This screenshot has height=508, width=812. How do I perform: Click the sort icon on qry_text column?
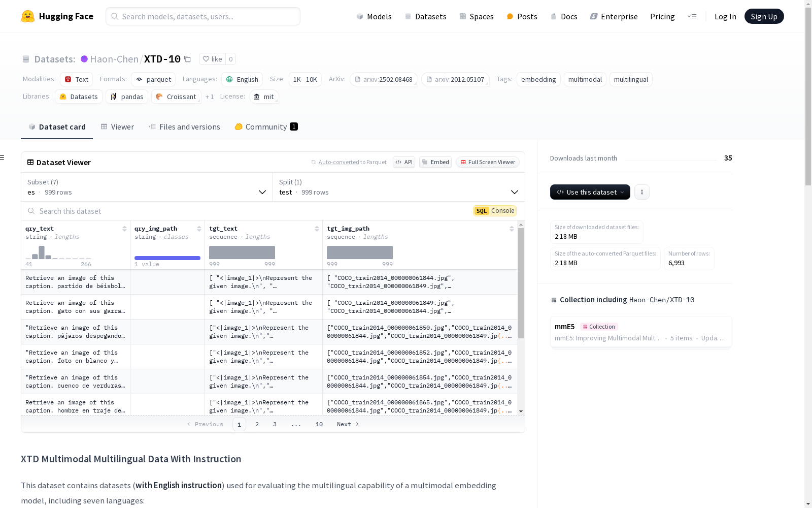[x=124, y=229]
